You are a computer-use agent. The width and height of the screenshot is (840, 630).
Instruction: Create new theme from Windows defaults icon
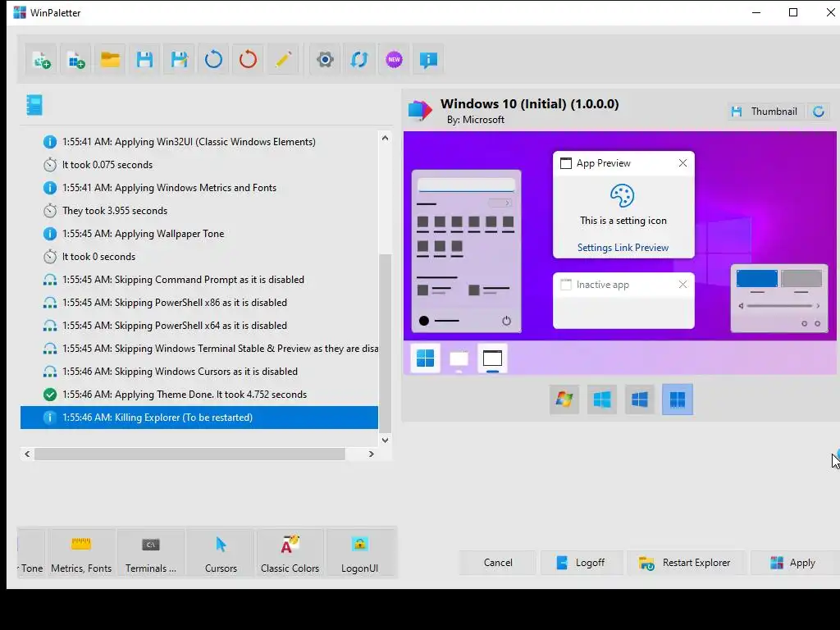(x=76, y=60)
